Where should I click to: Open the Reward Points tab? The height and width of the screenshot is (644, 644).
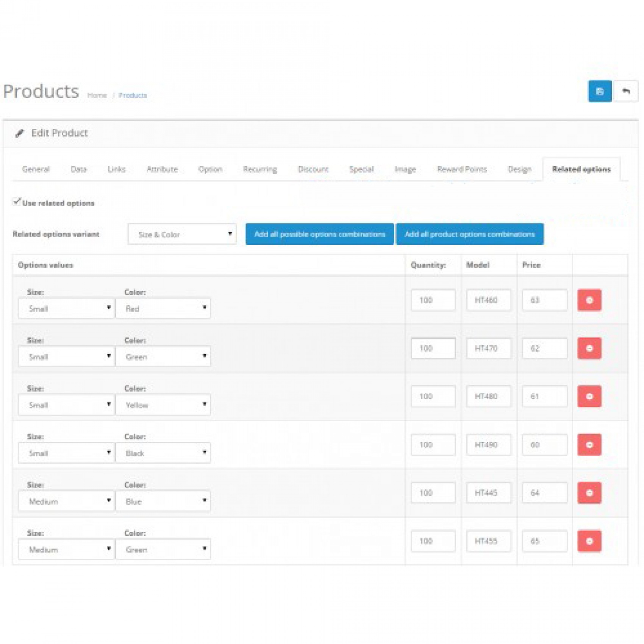click(461, 169)
